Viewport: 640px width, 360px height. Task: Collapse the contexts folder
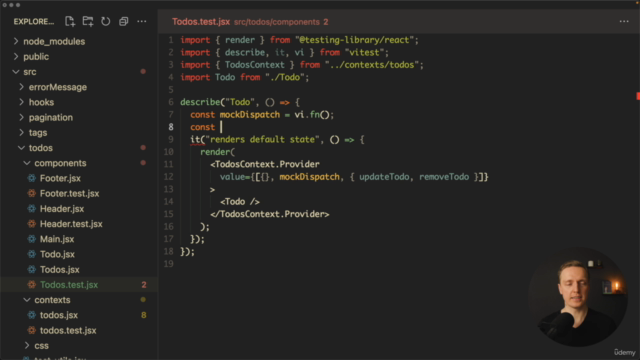point(27,300)
